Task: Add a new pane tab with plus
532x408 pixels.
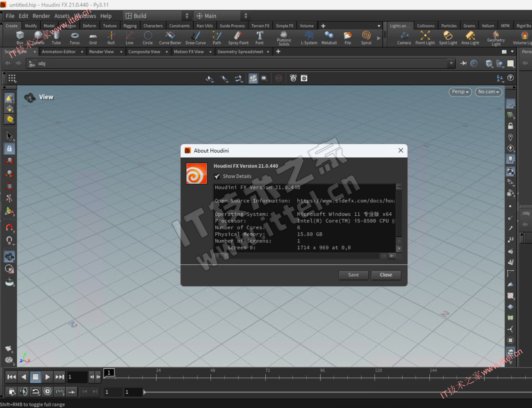Action: 278,52
